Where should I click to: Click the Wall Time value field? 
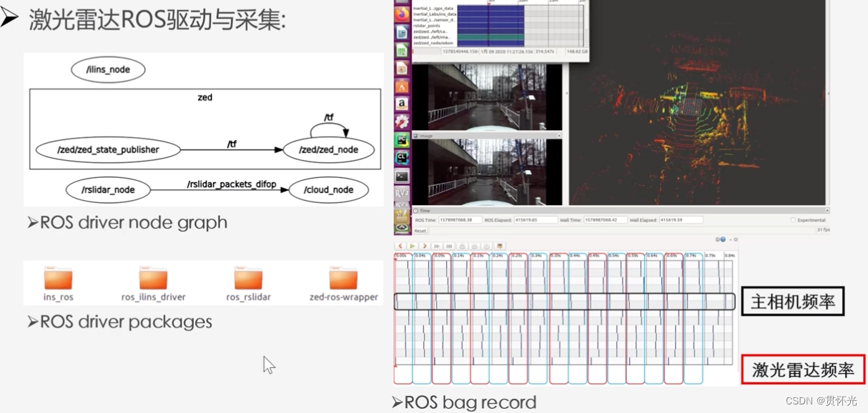pos(606,220)
